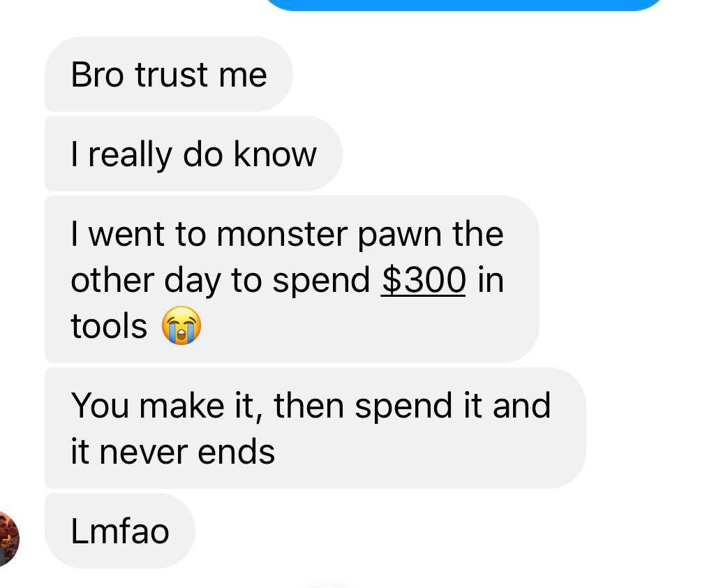Click the word "tools" in the message

point(109,326)
